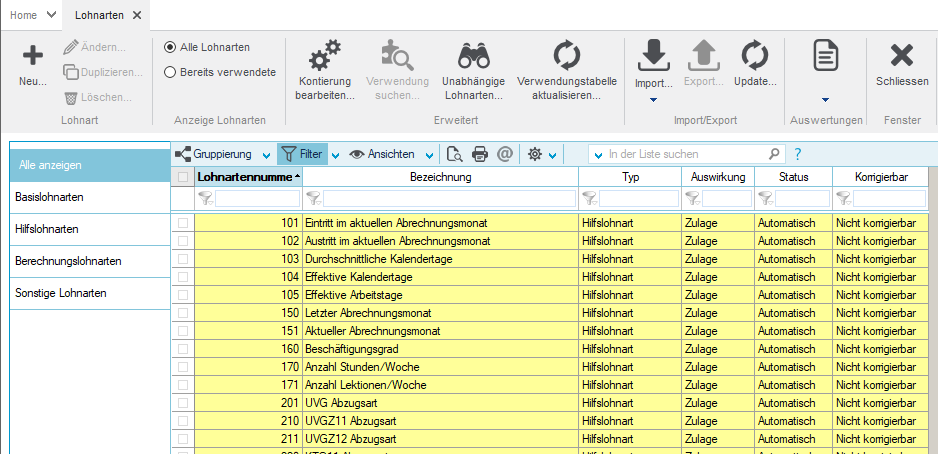
Task: Open the Auswertungen dropdown arrow
Action: tap(825, 100)
